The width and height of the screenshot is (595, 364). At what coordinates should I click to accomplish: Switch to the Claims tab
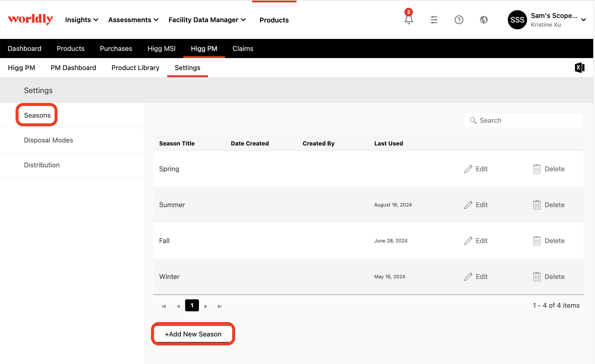243,48
